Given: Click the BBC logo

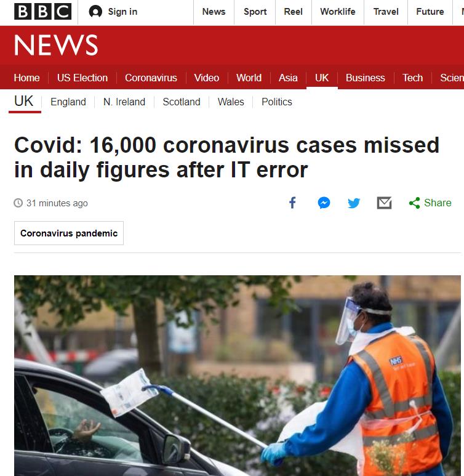Looking at the screenshot, I should 43,12.
